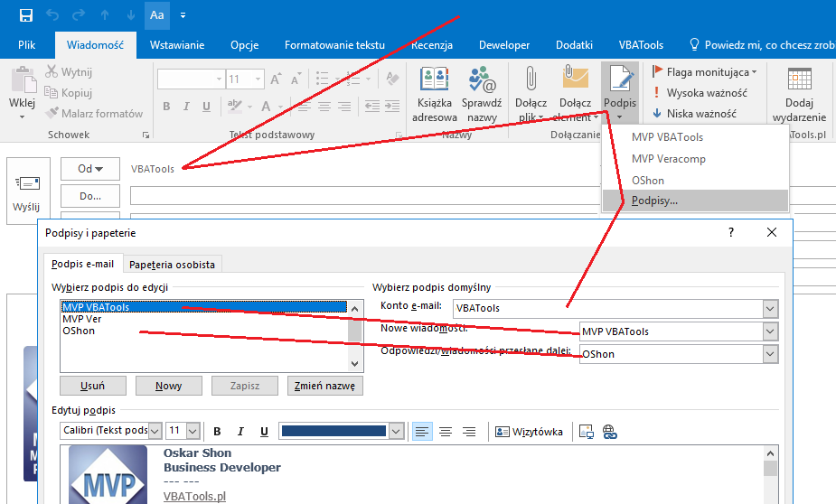The image size is (836, 504).
Task: Open Nowe wiadomości signature dropdown
Action: tap(770, 331)
